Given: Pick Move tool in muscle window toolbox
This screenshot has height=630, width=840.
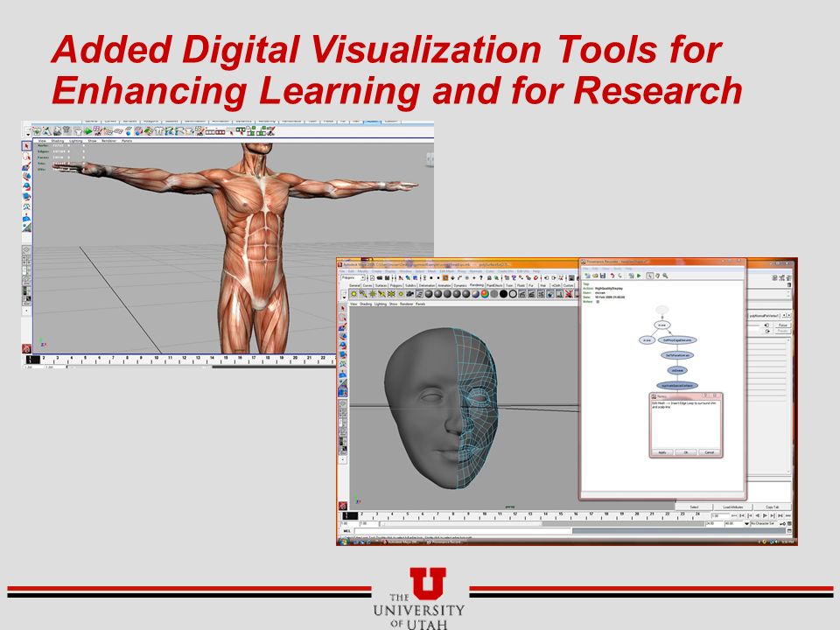Looking at the screenshot, I should [27, 176].
